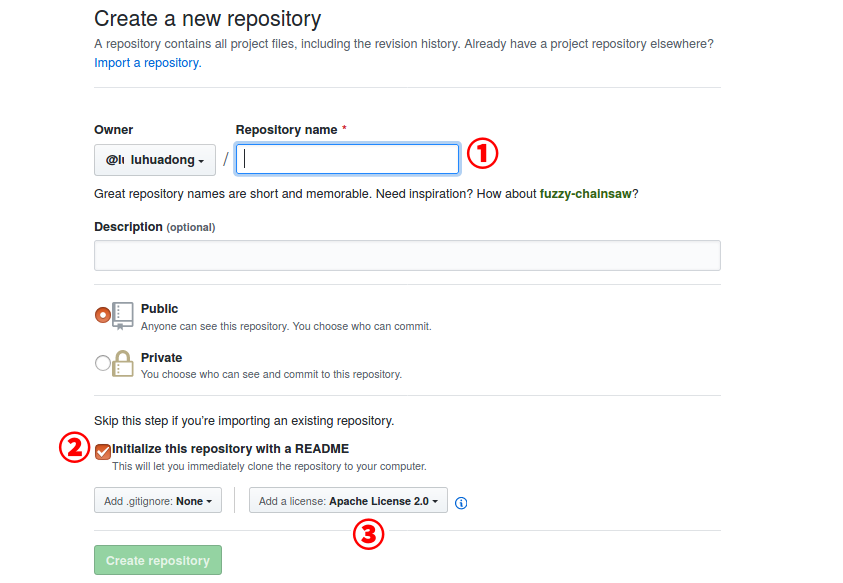The height and width of the screenshot is (583, 843).
Task: Select the Private radio button
Action: click(103, 363)
